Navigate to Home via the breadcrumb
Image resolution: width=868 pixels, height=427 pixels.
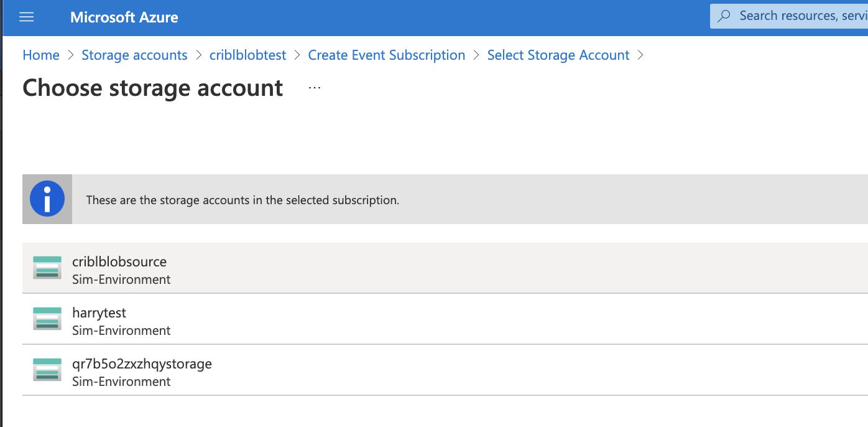40,55
